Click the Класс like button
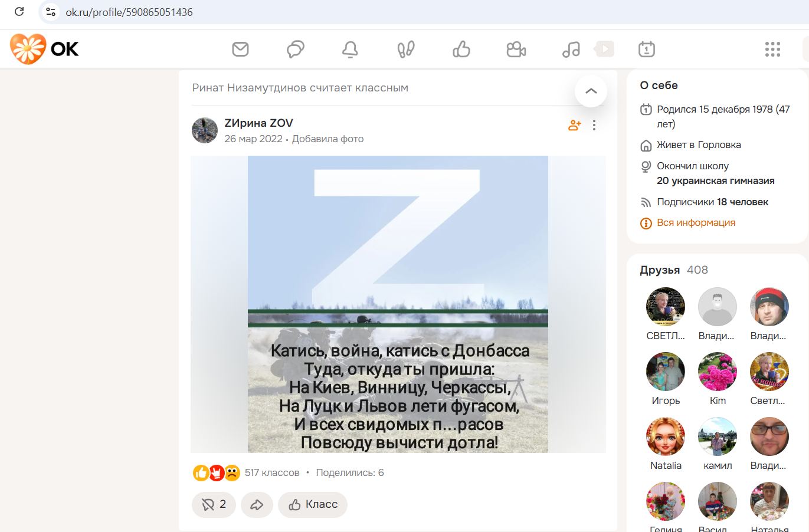Viewport: 809px width, 532px height. [313, 504]
